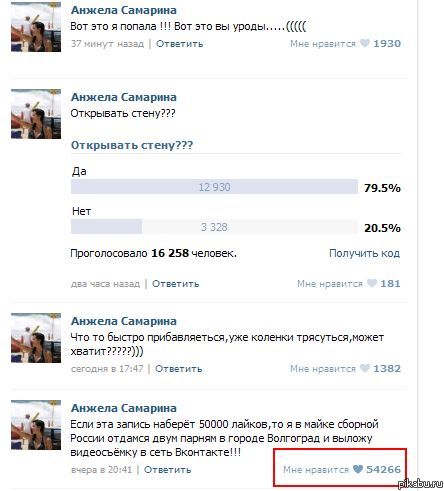Screen dimensions: 444x491
Task: Click Ответить under вчера в 20:41 post
Action: point(168,470)
